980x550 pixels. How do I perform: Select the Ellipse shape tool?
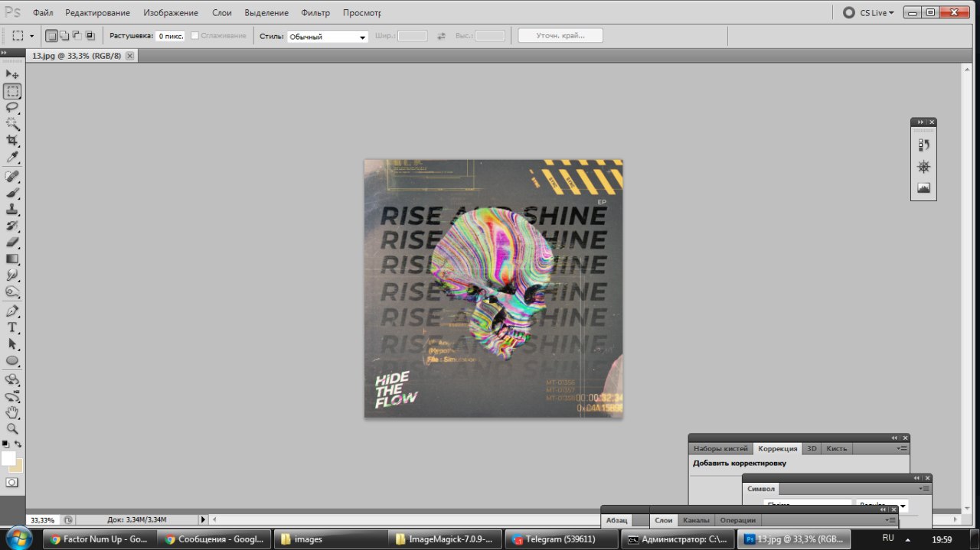tap(12, 360)
